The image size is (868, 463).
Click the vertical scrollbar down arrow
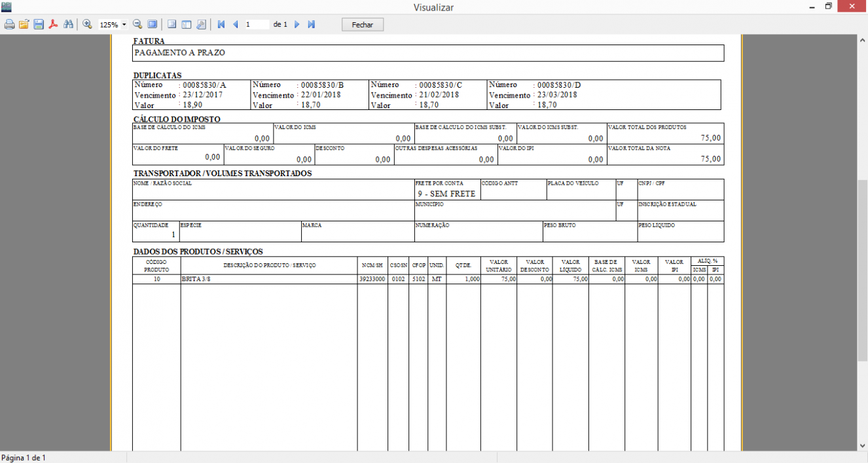(x=862, y=445)
